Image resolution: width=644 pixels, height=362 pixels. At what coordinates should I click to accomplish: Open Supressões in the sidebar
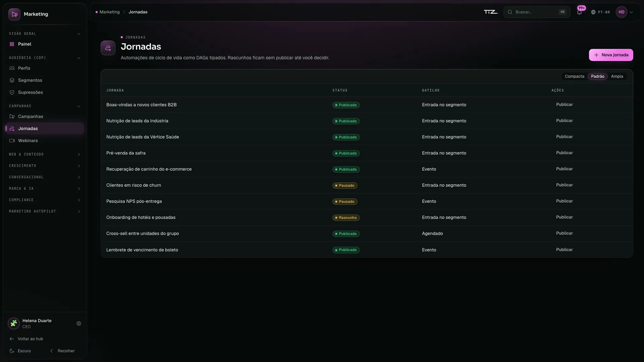[45, 93]
